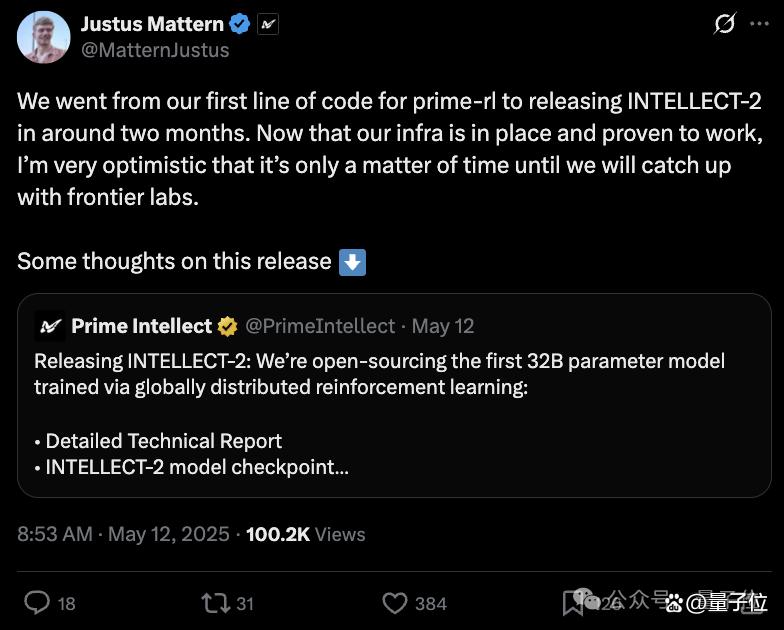This screenshot has height=630, width=784.
Task: Open quoted tweet about INTELLECT-2 model checkpoint
Action: click(x=394, y=396)
